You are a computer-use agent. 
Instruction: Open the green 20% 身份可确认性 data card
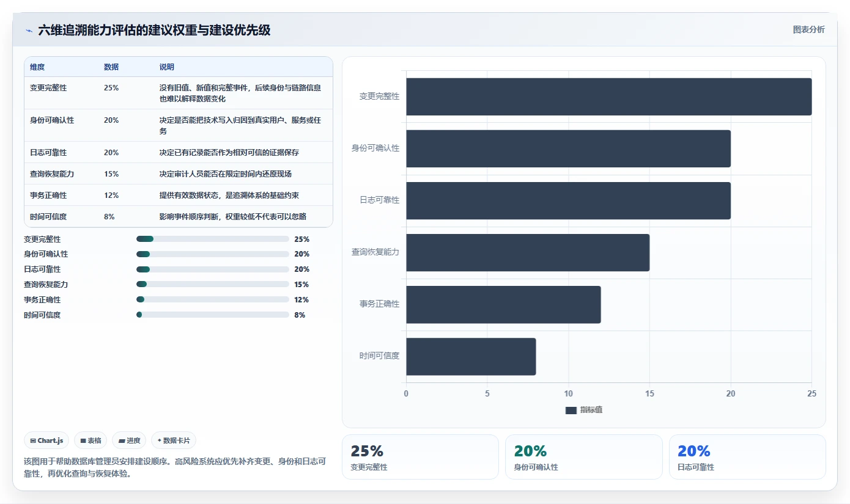coord(583,457)
